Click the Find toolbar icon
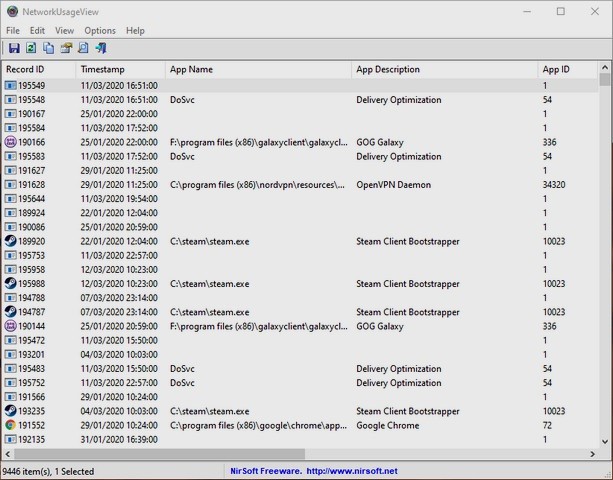This screenshot has height=480, width=613. click(x=83, y=48)
